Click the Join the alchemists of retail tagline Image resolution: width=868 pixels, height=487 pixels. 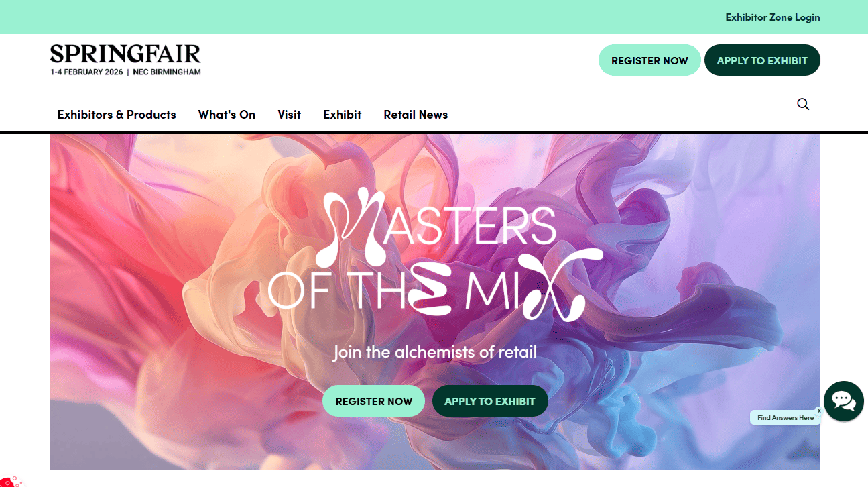(435, 351)
